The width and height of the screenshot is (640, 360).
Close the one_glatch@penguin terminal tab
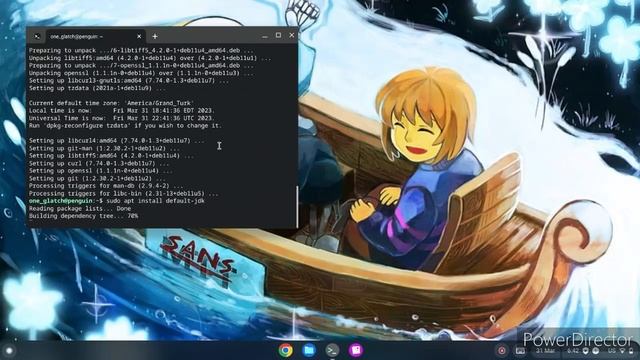[139, 36]
